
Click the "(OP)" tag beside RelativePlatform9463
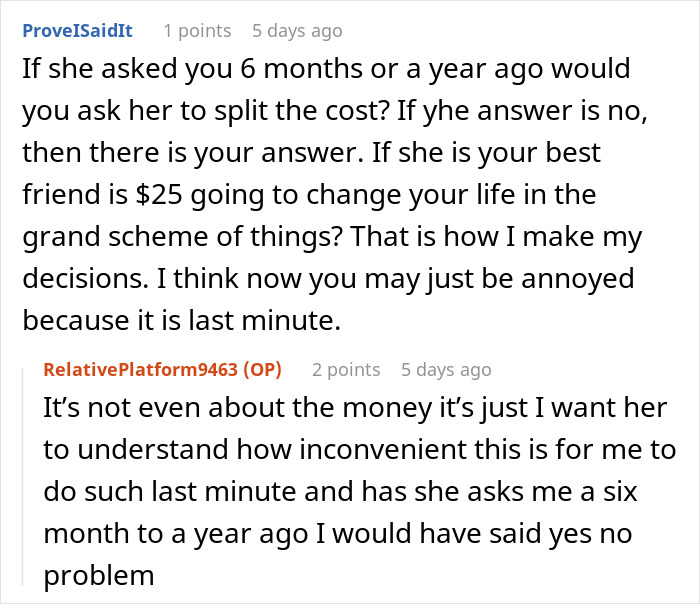click(x=258, y=370)
